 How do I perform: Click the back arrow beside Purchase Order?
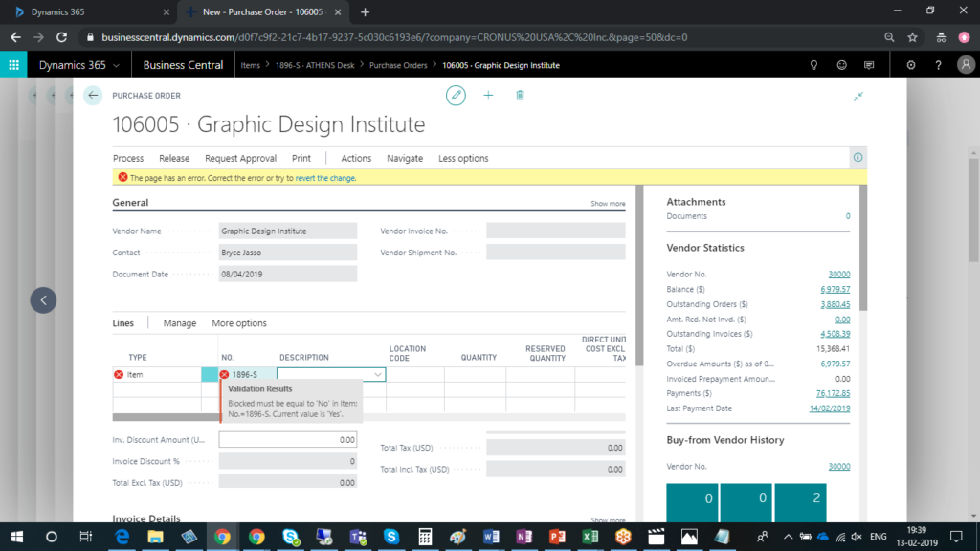coord(93,96)
